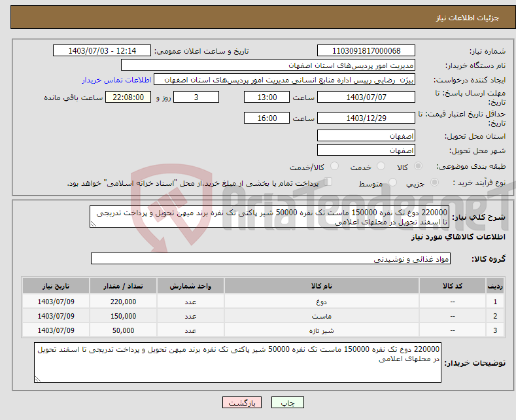Click the واحد شمارش column header
The width and height of the screenshot is (516, 420).
190,286
